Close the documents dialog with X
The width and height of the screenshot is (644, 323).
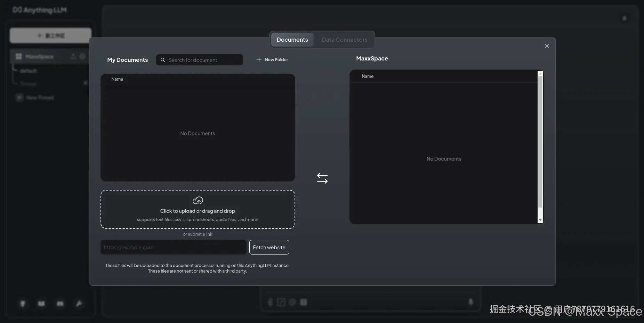pyautogui.click(x=547, y=46)
